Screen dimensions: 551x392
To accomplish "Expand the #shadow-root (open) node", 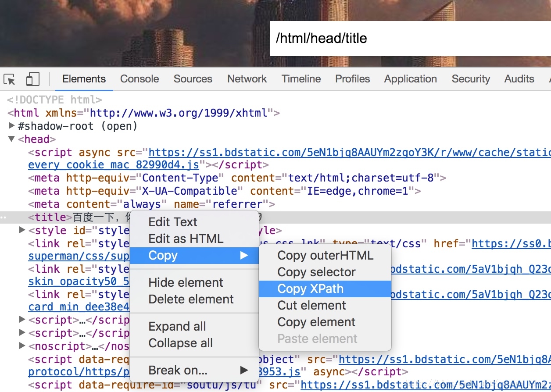I will click(11, 126).
